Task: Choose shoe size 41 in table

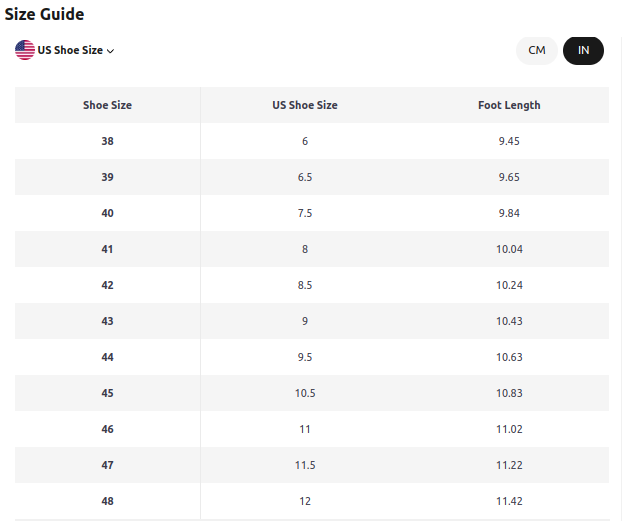Action: coord(108,249)
